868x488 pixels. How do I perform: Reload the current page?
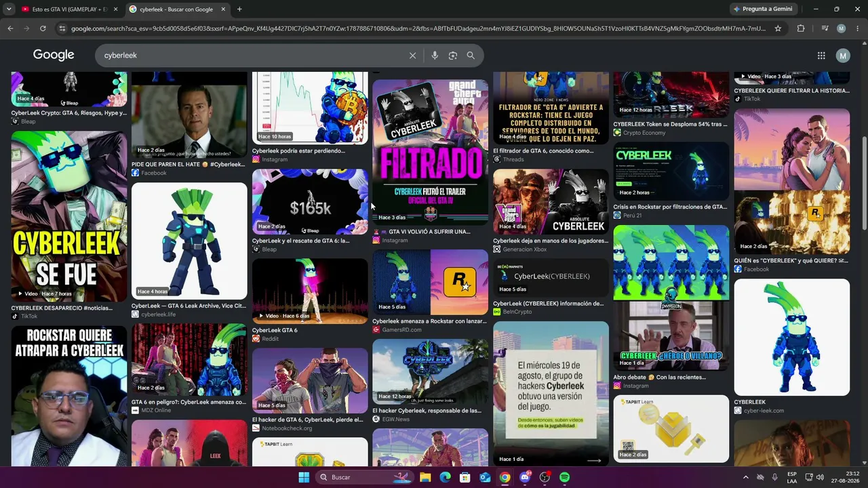[x=43, y=28]
